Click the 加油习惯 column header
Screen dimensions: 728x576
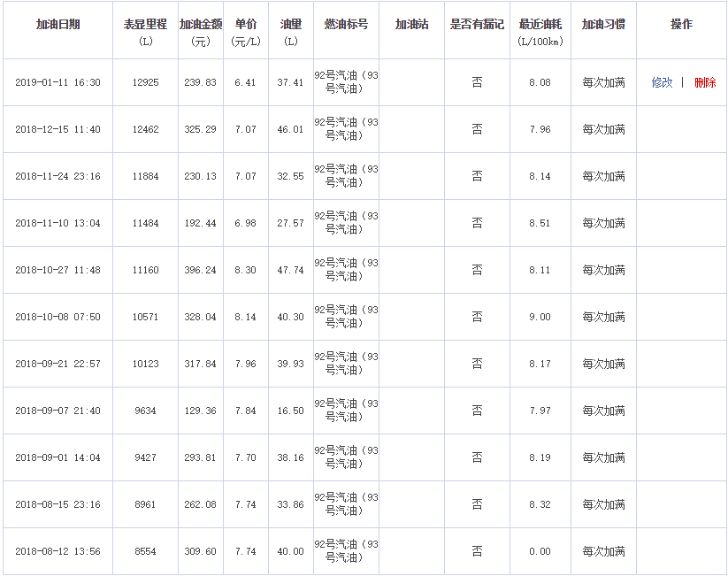pyautogui.click(x=603, y=24)
